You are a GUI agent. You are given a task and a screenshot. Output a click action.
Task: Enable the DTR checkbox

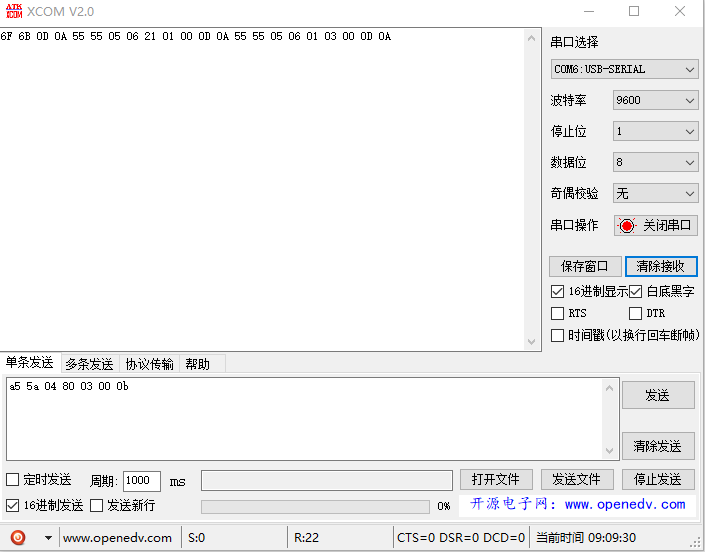[x=635, y=313]
